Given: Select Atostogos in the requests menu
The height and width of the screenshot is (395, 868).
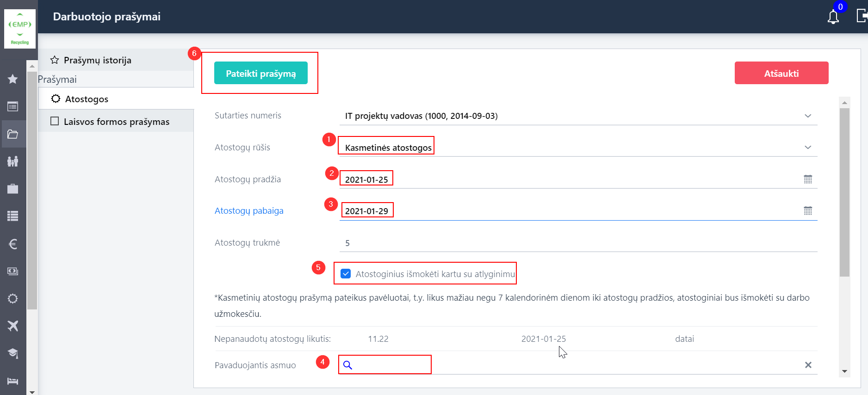Looking at the screenshot, I should click(x=87, y=99).
